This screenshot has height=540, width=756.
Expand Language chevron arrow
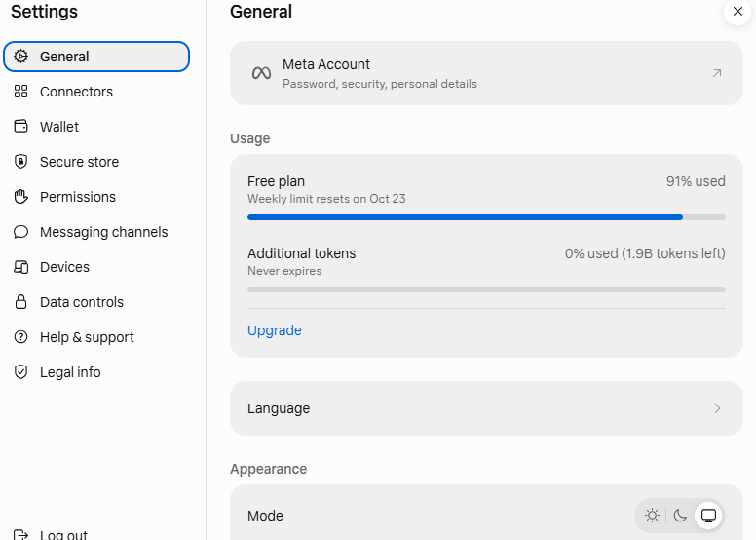(717, 408)
